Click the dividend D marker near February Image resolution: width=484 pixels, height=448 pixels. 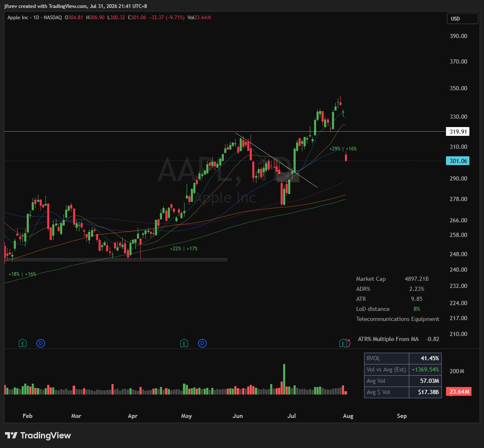[x=41, y=343]
